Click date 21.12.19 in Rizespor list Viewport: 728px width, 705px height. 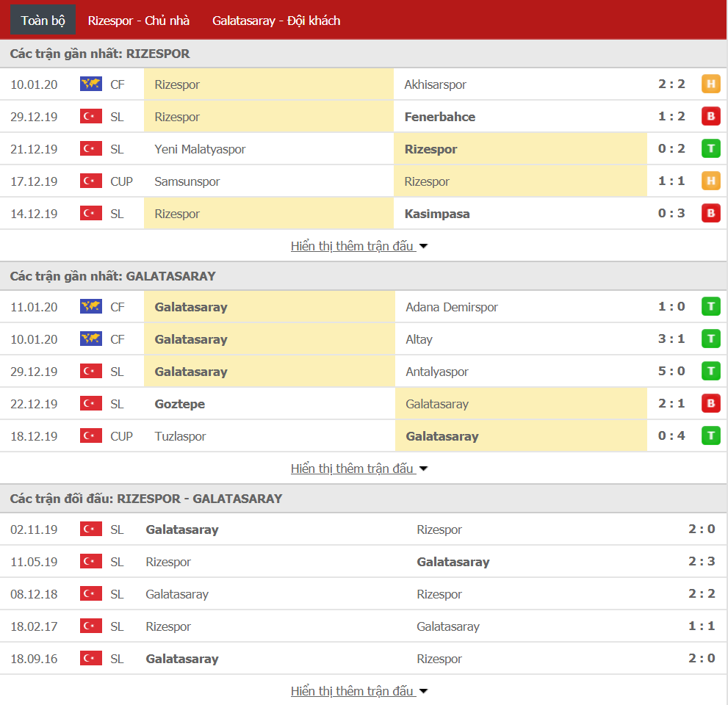click(34, 149)
